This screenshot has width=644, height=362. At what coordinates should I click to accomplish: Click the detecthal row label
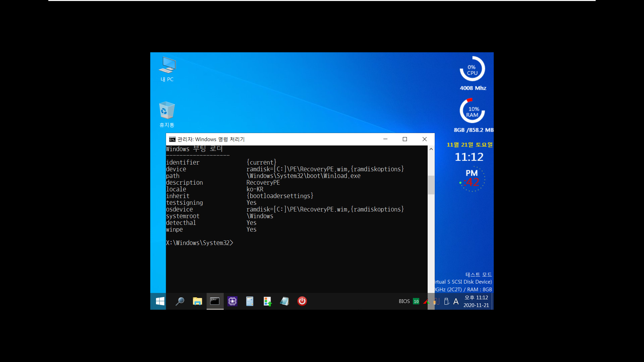tap(181, 223)
